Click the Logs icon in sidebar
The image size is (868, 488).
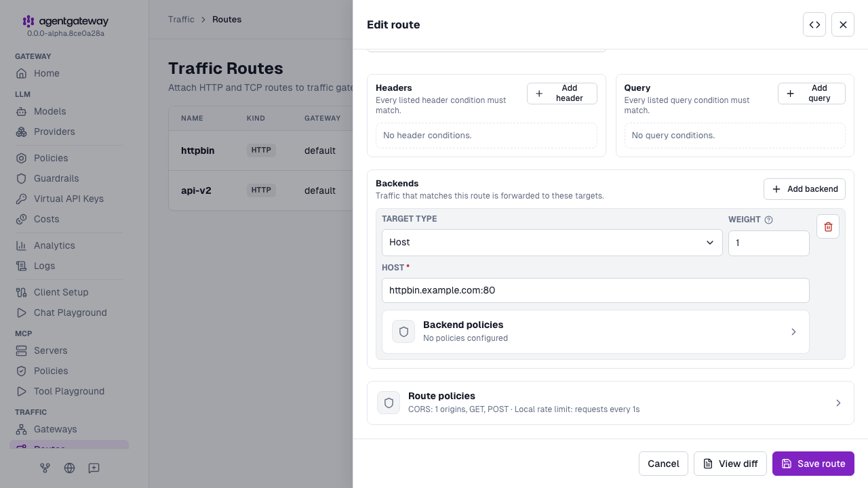(21, 266)
